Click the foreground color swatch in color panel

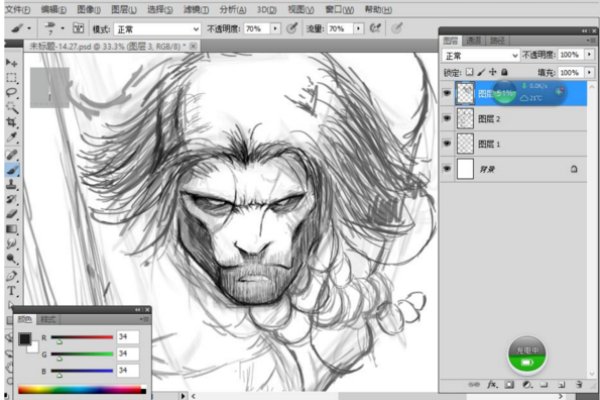tap(25, 339)
